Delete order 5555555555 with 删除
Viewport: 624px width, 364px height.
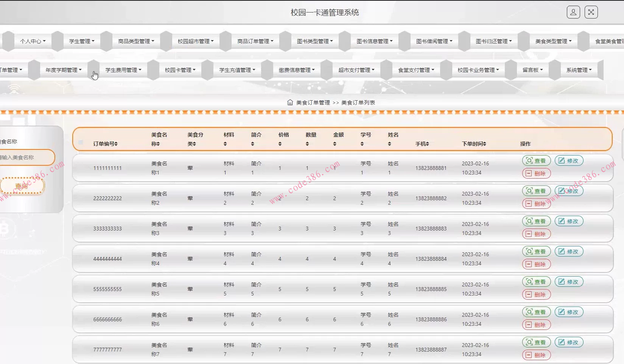(x=536, y=294)
